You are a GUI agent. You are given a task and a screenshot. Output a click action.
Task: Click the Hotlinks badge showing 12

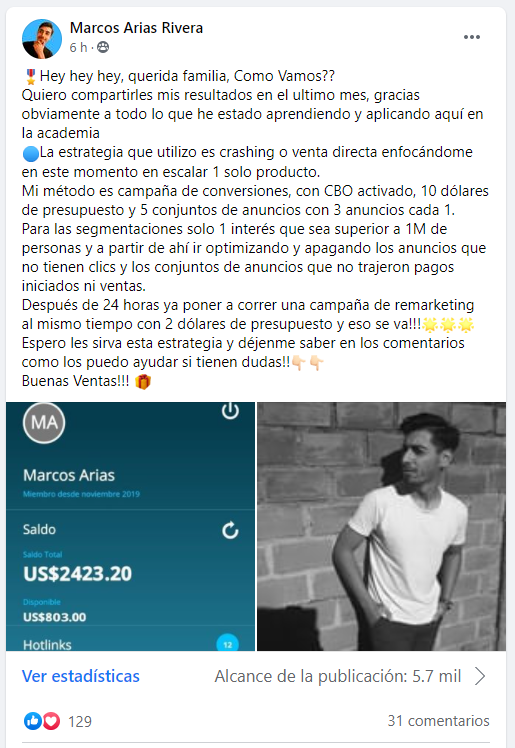click(227, 644)
